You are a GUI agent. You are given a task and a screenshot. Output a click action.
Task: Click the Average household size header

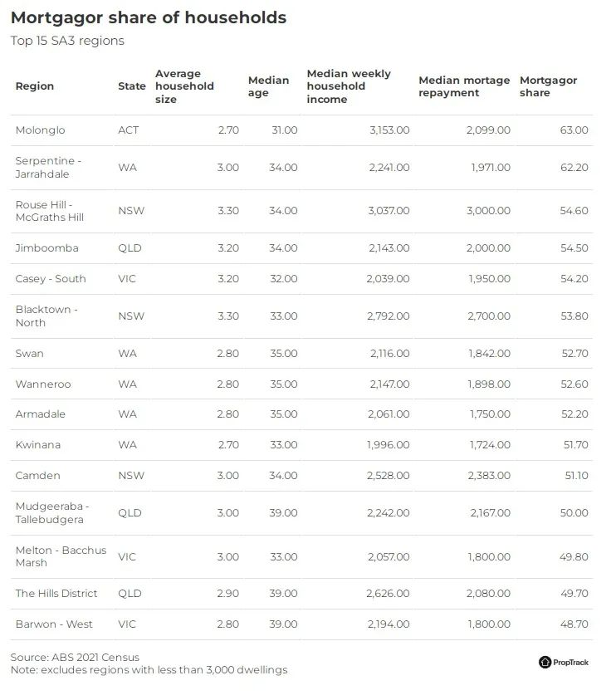pos(184,86)
